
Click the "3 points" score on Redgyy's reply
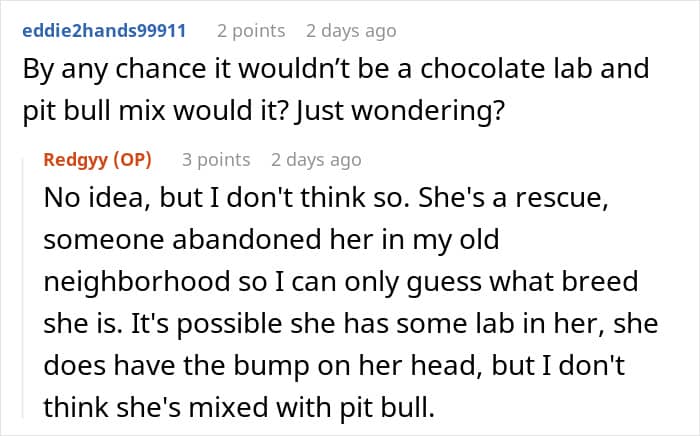tap(216, 160)
